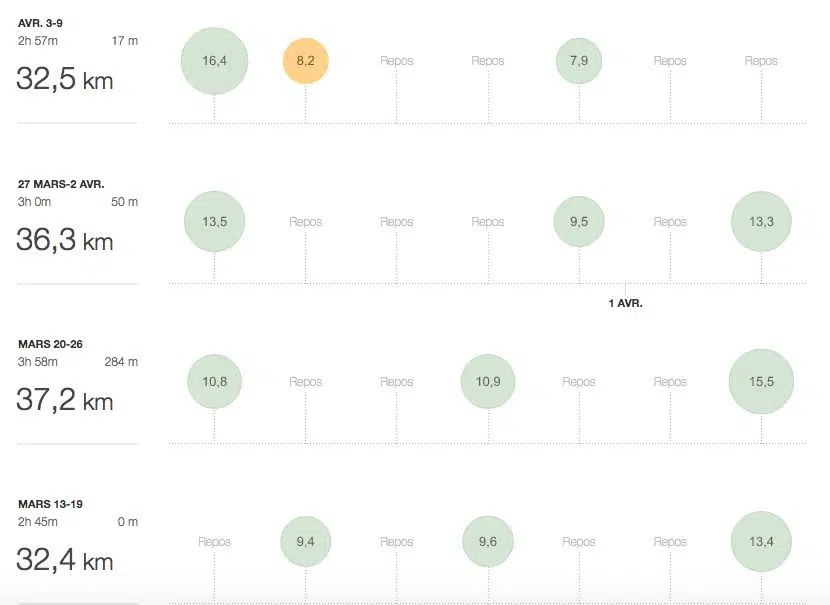The width and height of the screenshot is (830, 605).
Task: Select the 10,9 km activity bubble
Action: click(x=488, y=382)
